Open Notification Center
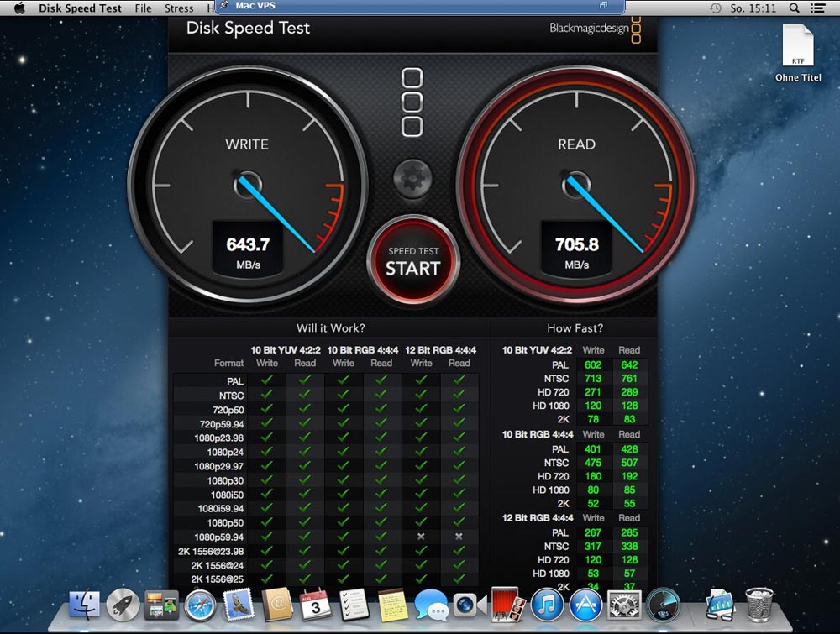The width and height of the screenshot is (840, 634). pos(817,8)
